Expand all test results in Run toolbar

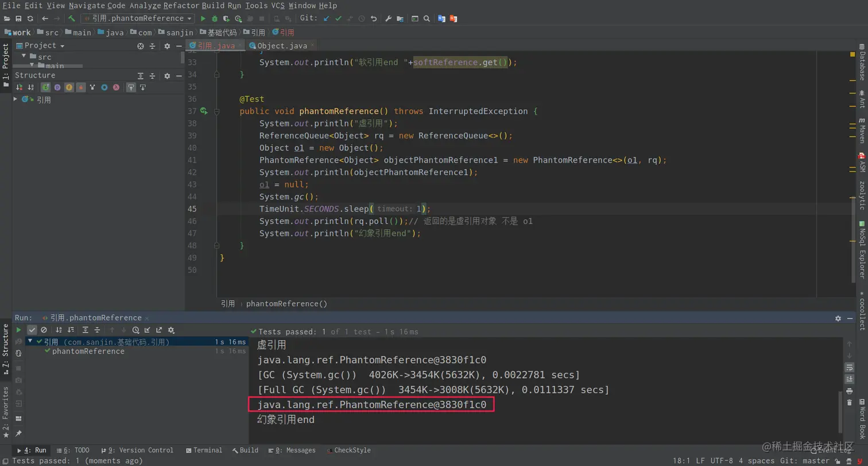click(x=85, y=330)
